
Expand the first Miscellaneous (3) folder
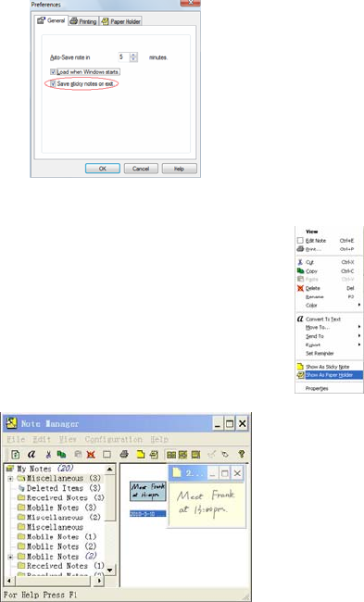[10, 479]
